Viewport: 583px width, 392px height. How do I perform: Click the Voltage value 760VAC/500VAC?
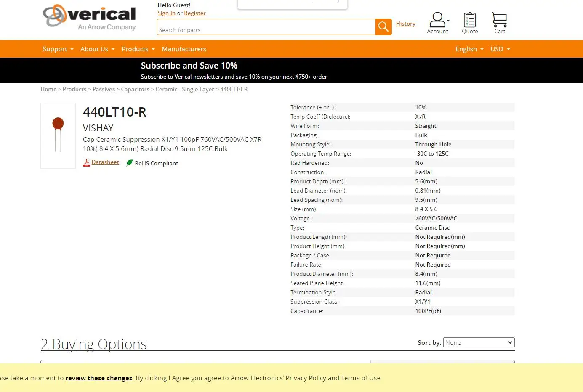coord(436,218)
